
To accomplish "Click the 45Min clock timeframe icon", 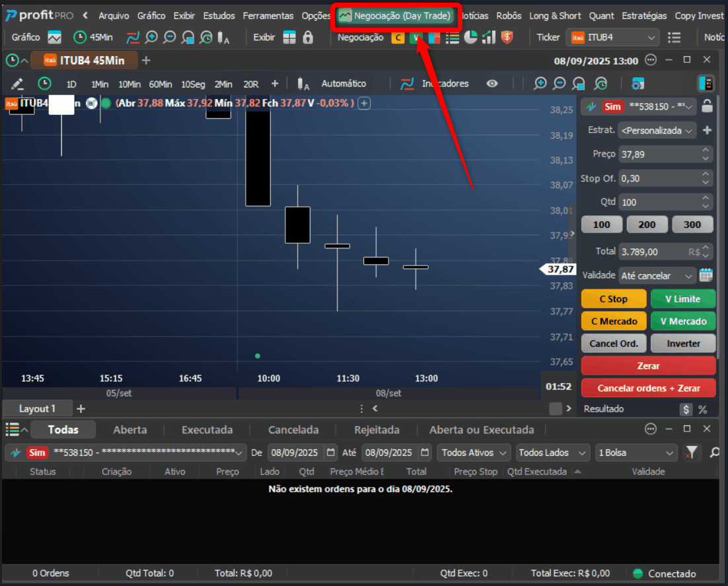I will click(x=80, y=37).
